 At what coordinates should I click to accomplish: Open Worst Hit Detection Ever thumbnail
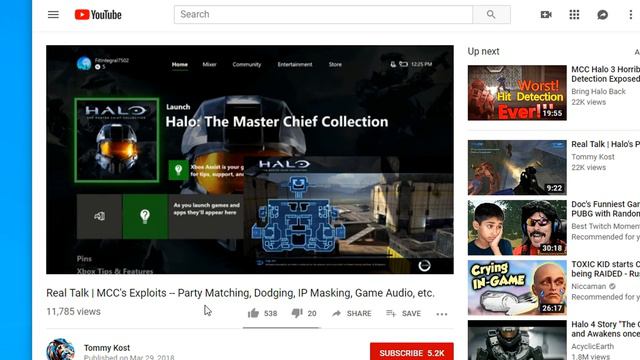(517, 93)
